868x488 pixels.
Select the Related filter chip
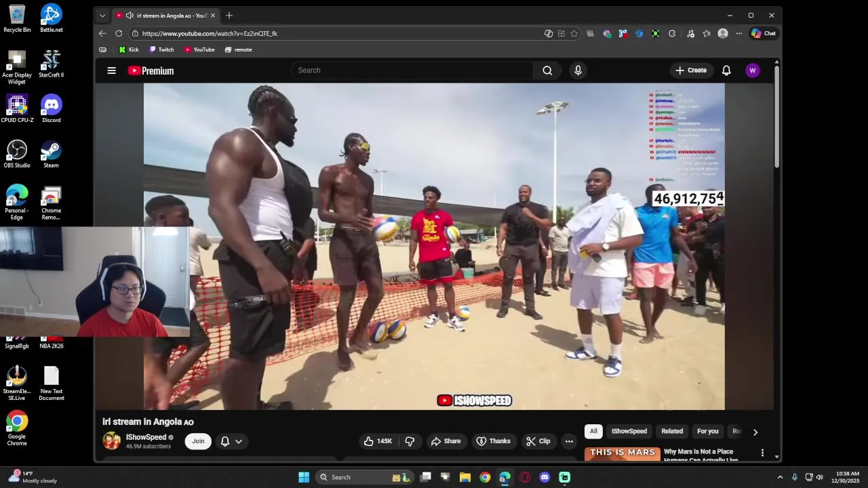coord(672,431)
